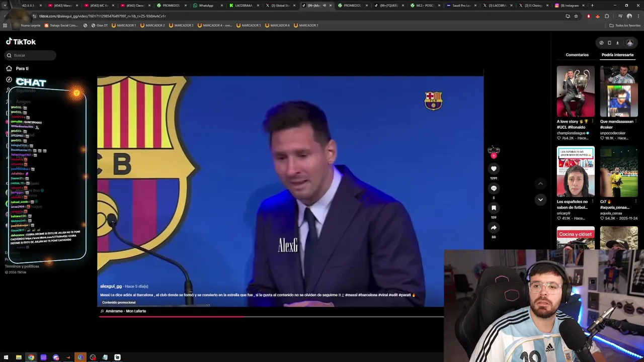Open comments via speech bubble icon
The width and height of the screenshot is (644, 362).
tap(494, 188)
